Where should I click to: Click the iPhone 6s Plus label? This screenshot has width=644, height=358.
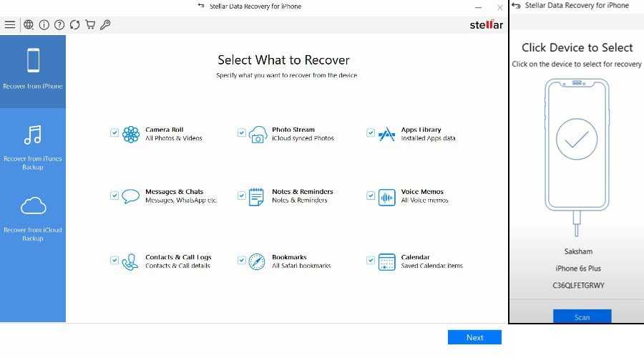point(578,268)
